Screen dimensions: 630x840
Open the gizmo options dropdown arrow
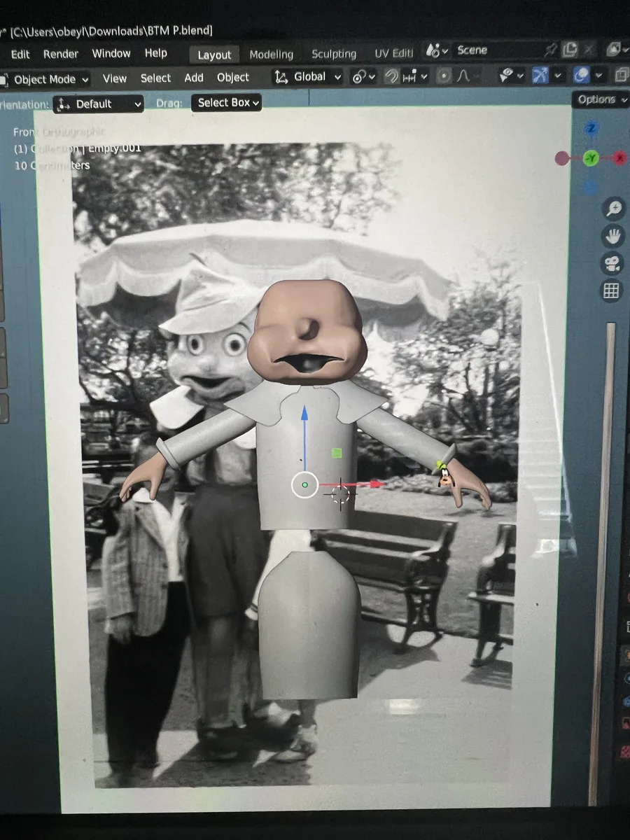pyautogui.click(x=558, y=75)
